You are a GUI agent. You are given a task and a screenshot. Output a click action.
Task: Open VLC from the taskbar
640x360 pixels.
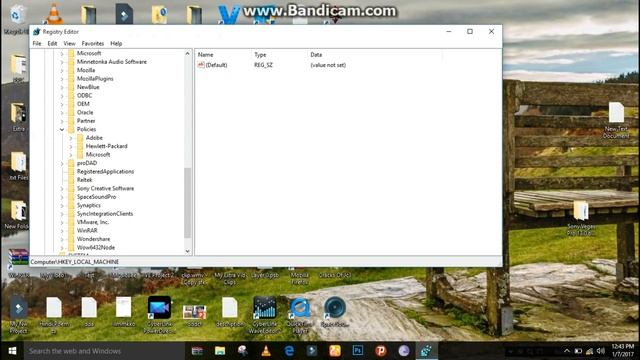tap(266, 351)
